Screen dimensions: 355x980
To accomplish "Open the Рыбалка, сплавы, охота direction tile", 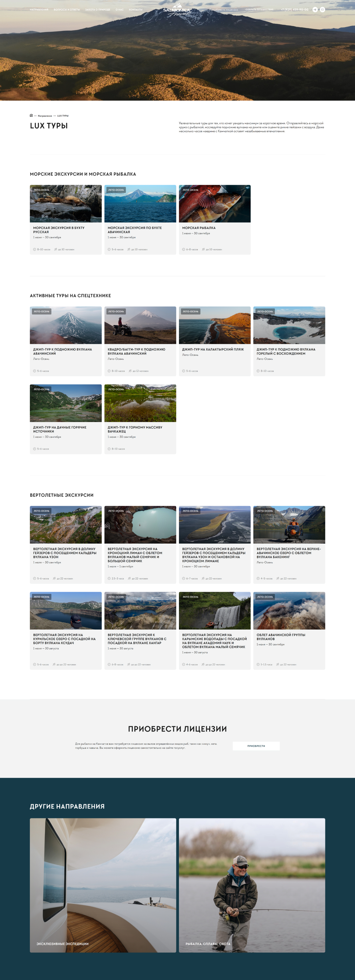I will [252, 885].
